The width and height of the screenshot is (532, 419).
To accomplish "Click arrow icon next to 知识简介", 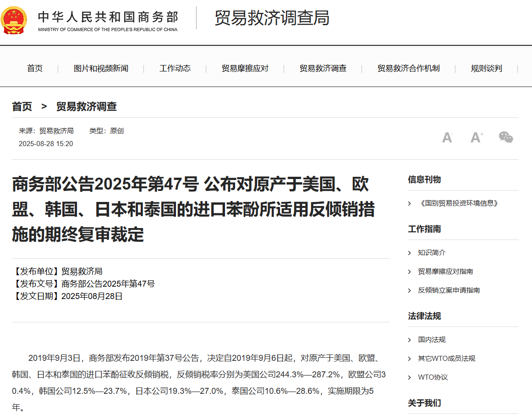I will 410,253.
